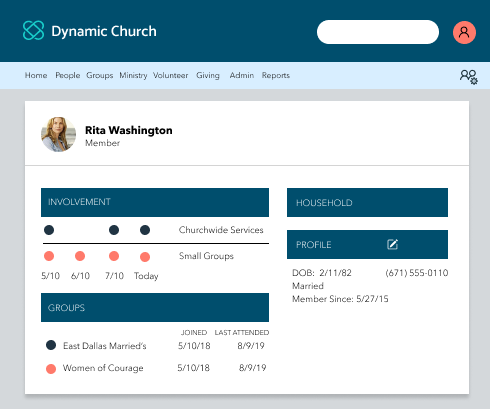
Task: Click the Profile edit pencil icon
Action: coord(392,244)
